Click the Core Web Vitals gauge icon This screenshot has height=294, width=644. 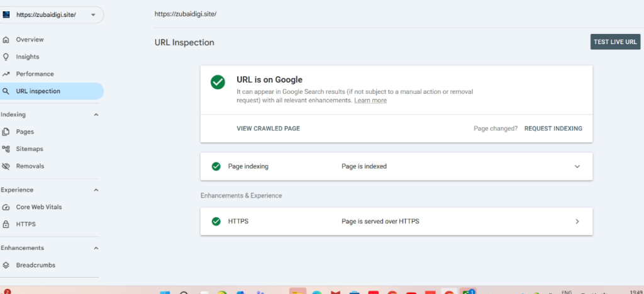click(x=6, y=207)
